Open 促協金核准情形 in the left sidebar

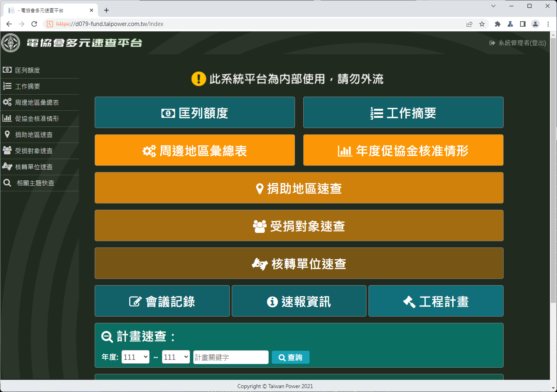(x=40, y=119)
